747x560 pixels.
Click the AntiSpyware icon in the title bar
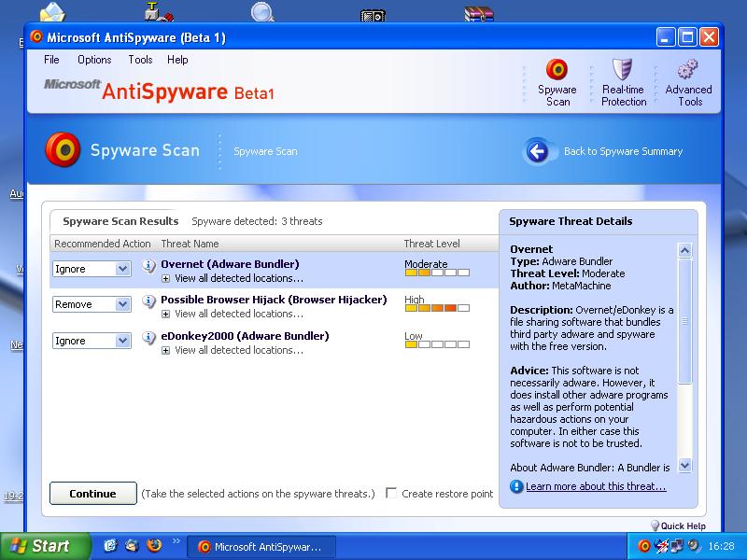[x=36, y=36]
